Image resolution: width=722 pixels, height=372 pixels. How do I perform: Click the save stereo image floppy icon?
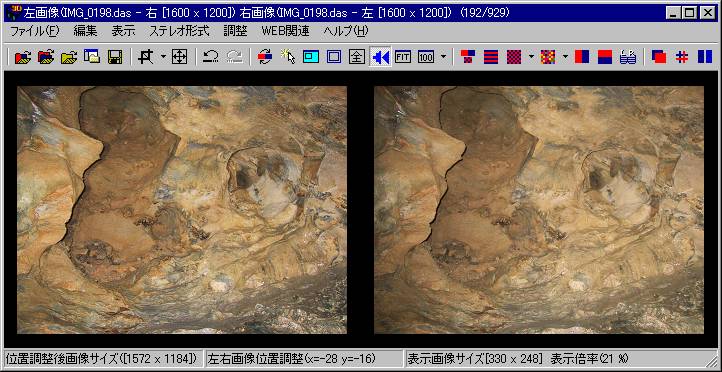pos(114,57)
